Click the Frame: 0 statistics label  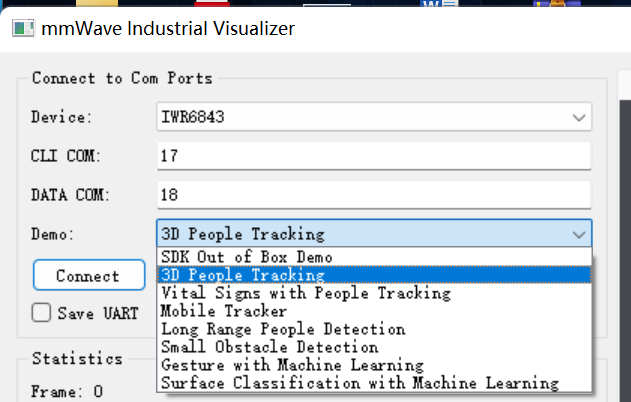(x=67, y=391)
